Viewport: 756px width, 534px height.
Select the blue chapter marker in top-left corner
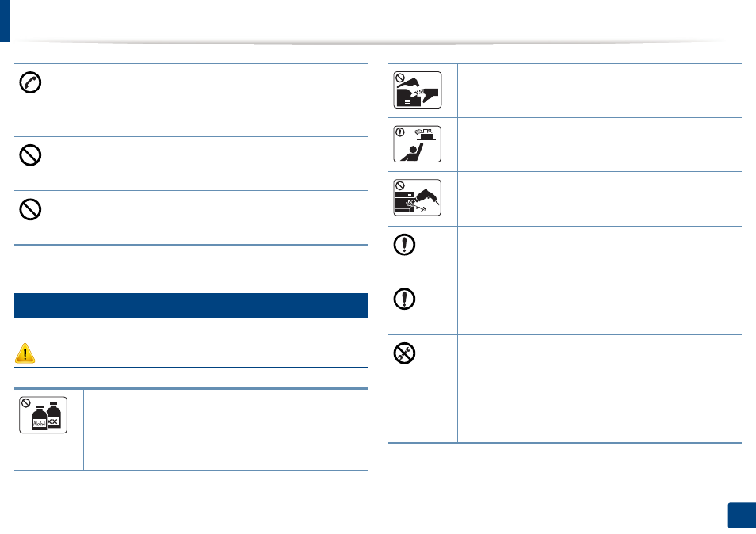pos(5,21)
